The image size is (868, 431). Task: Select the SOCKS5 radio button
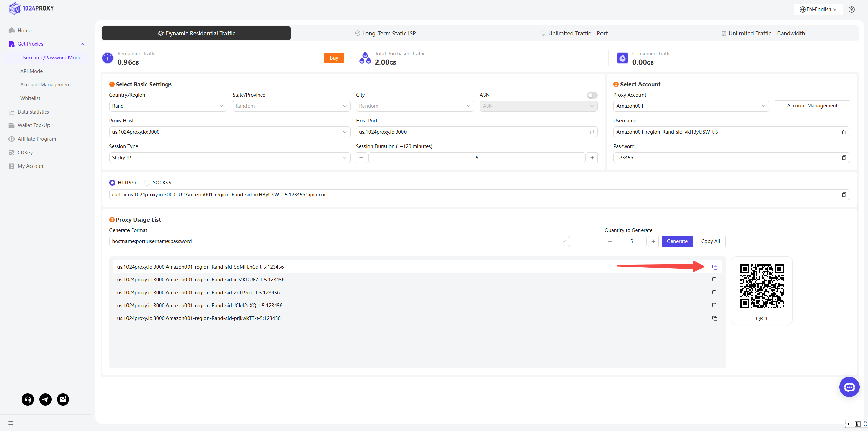[147, 183]
